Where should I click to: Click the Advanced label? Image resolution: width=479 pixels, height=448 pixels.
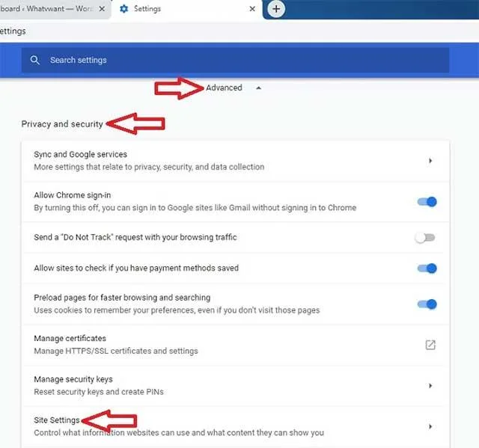click(x=224, y=88)
